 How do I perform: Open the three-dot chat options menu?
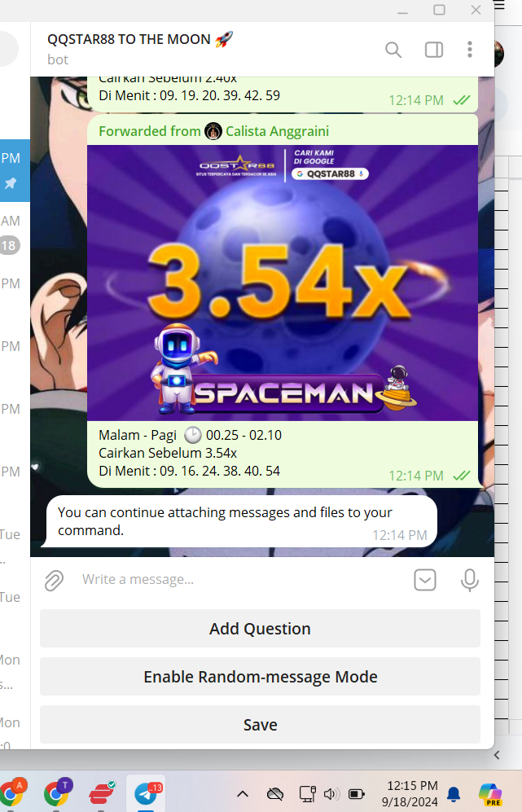470,50
